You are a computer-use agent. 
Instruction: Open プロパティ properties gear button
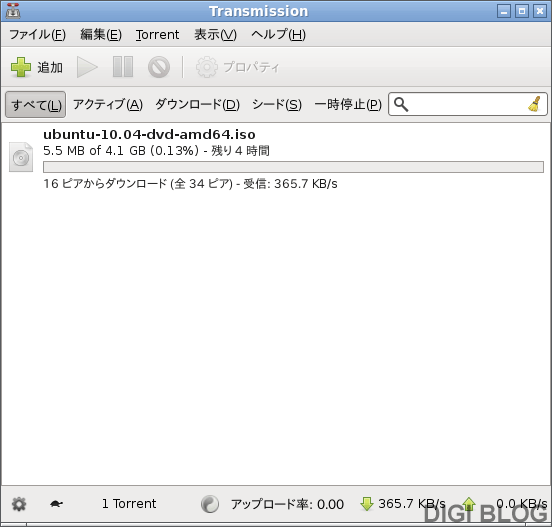click(238, 67)
